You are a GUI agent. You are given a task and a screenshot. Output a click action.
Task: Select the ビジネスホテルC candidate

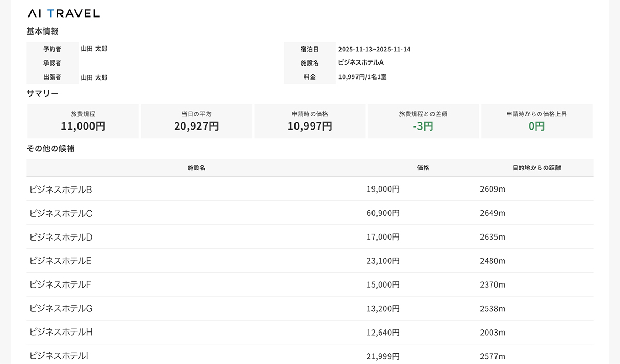pyautogui.click(x=61, y=213)
